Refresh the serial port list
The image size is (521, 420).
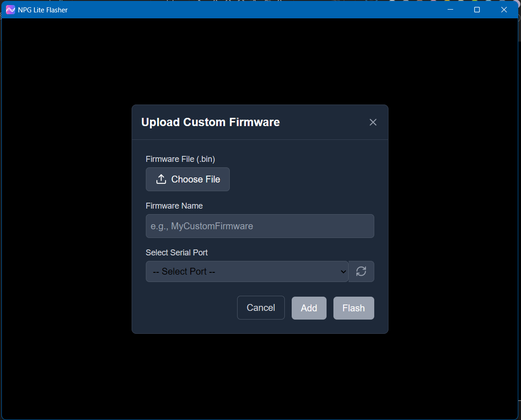point(361,271)
